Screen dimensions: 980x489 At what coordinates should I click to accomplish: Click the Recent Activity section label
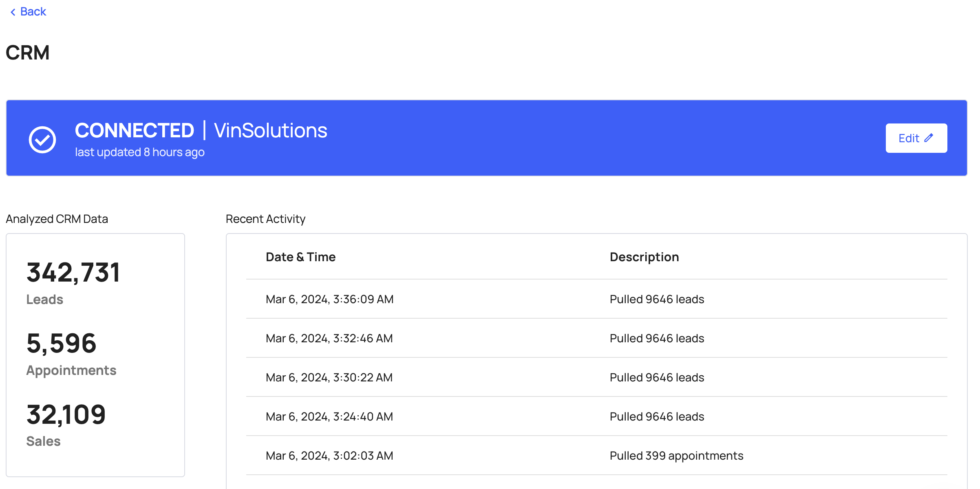tap(265, 219)
